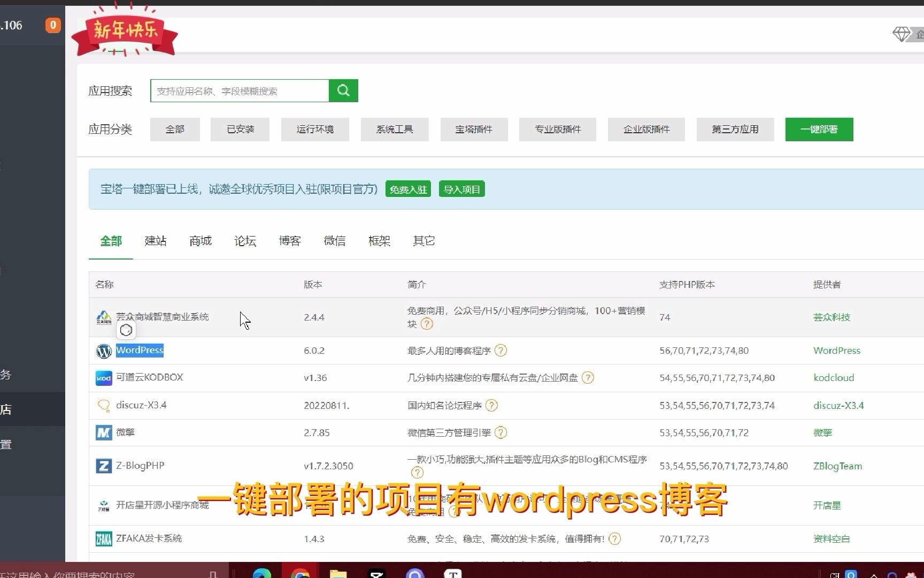Open Google Chrome in the taskbar
The image size is (924, 578).
pos(301,574)
